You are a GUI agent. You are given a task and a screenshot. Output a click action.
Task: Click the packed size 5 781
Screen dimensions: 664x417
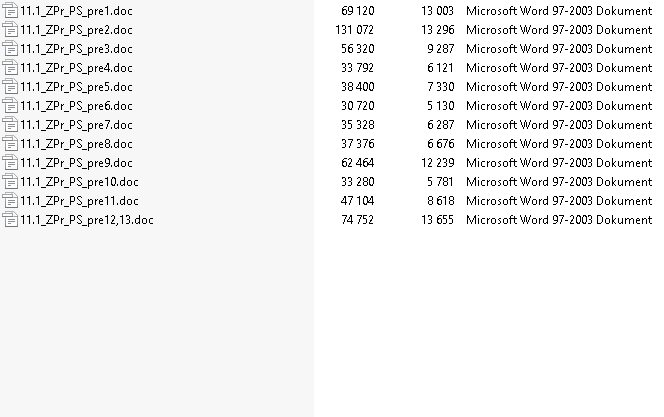click(x=440, y=182)
